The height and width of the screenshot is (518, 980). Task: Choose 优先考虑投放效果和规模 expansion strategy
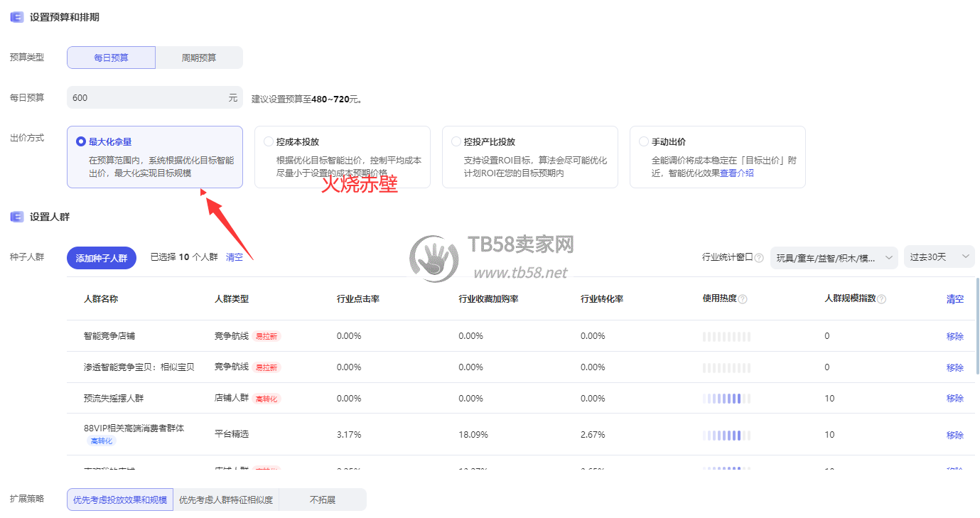coord(120,500)
